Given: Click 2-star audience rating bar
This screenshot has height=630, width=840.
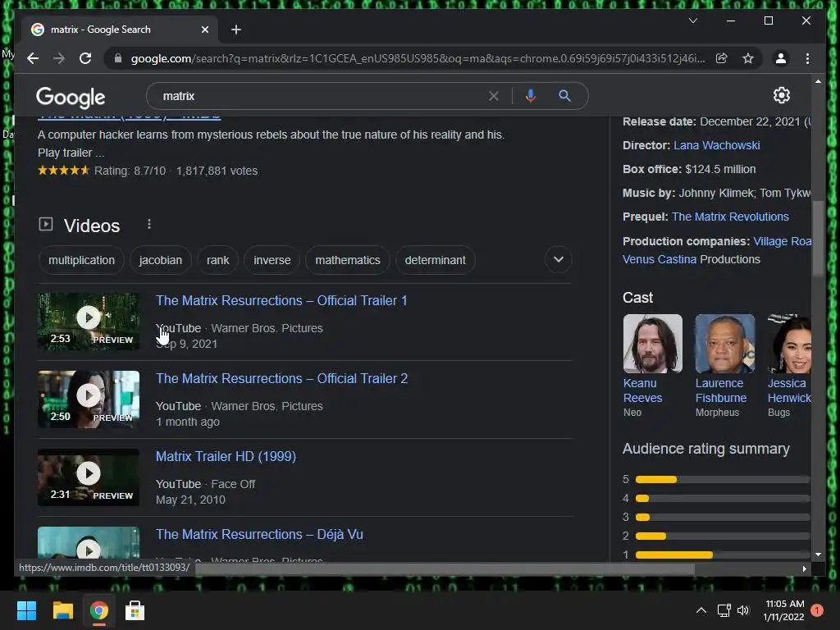Looking at the screenshot, I should coord(722,536).
